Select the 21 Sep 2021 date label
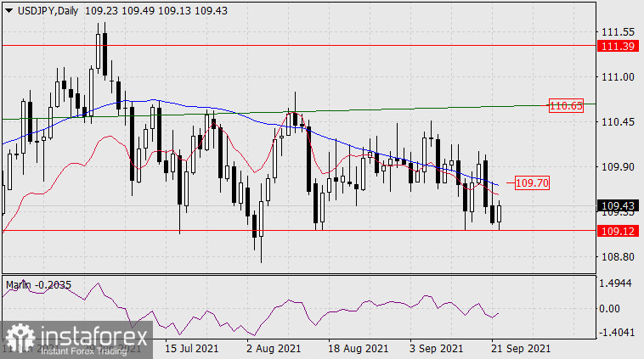The height and width of the screenshot is (359, 644). 521,349
